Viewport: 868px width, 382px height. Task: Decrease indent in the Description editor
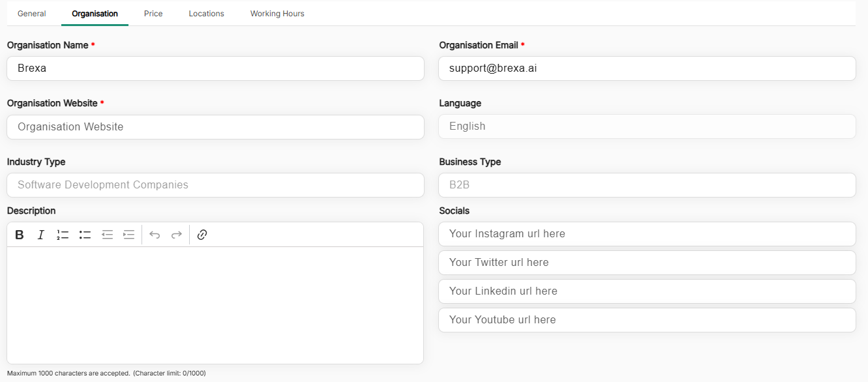(107, 235)
